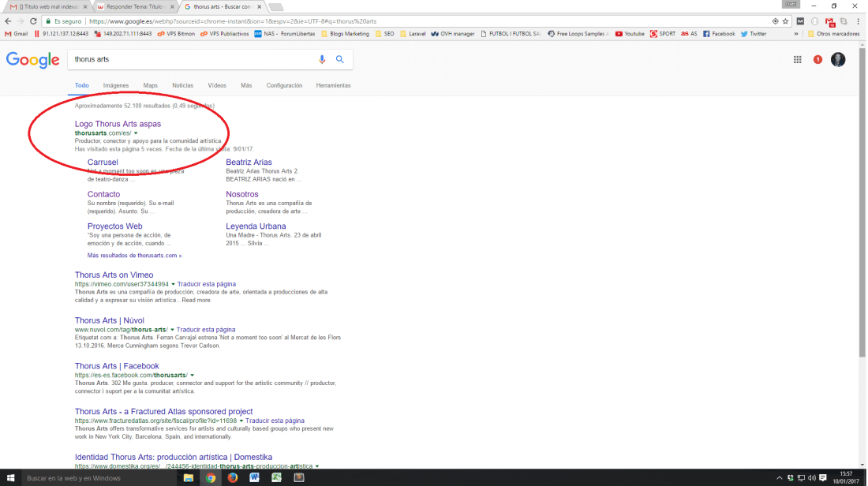The image size is (868, 486).
Task: Click 'Más resultados de thorusarts.com'
Action: click(134, 255)
